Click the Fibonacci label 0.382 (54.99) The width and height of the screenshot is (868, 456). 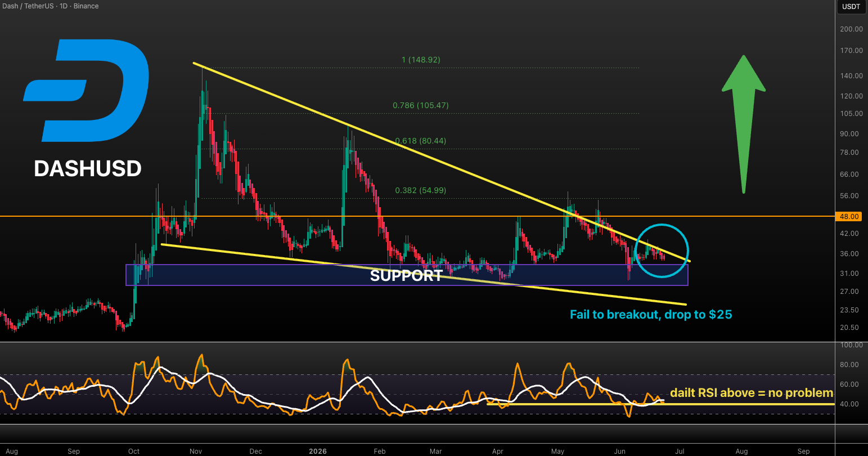point(421,190)
